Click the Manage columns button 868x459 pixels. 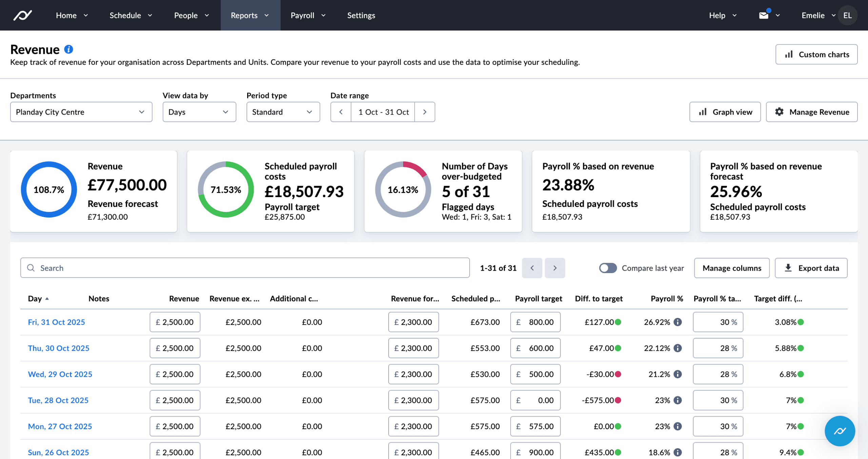732,268
